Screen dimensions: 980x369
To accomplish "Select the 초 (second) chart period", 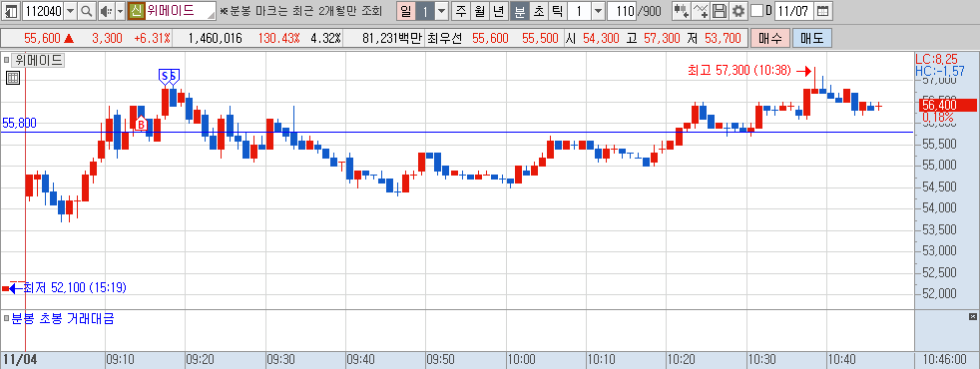I will click(538, 11).
